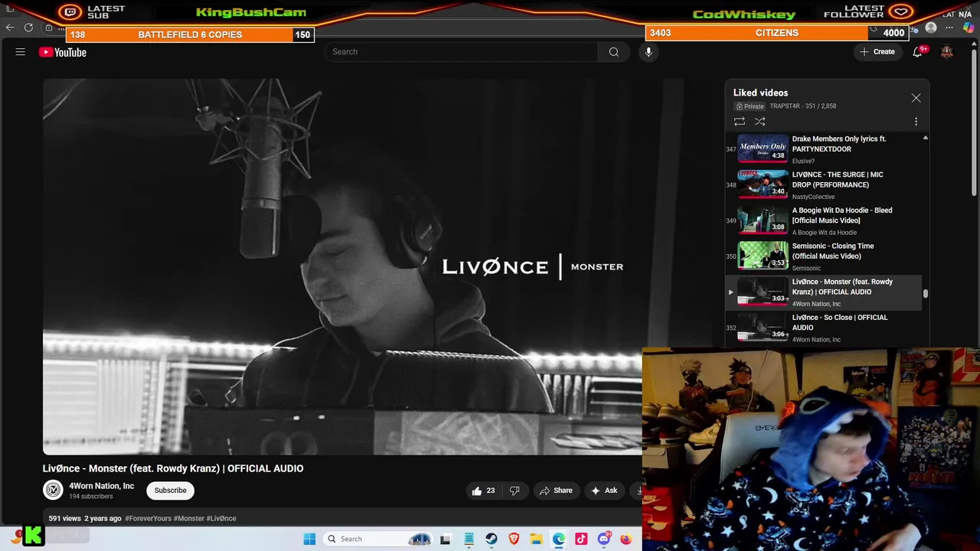Click the #Monster hashtag link
980x551 pixels.
point(189,518)
